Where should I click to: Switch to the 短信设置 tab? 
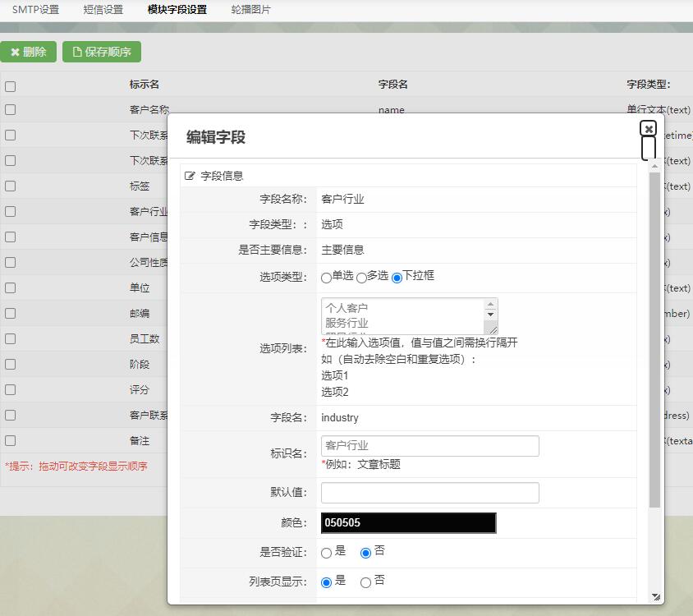(103, 10)
